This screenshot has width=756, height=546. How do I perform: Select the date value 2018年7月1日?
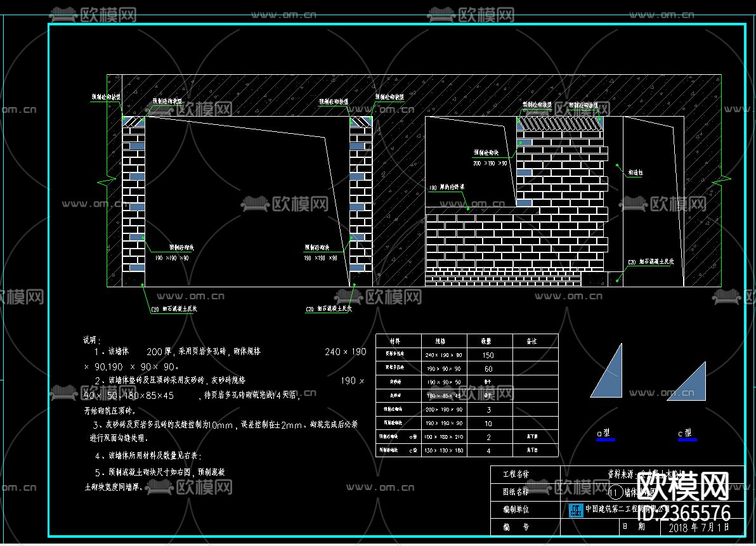click(699, 527)
